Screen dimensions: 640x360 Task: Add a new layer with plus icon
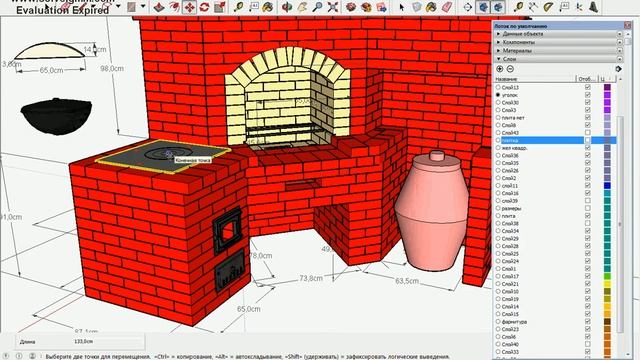500,69
